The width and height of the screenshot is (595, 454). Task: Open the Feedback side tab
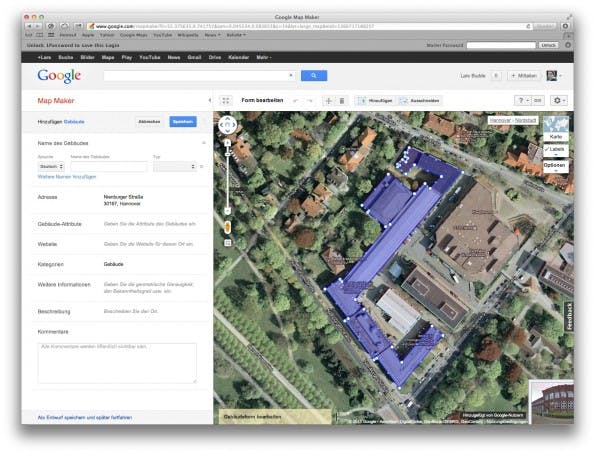[569, 316]
